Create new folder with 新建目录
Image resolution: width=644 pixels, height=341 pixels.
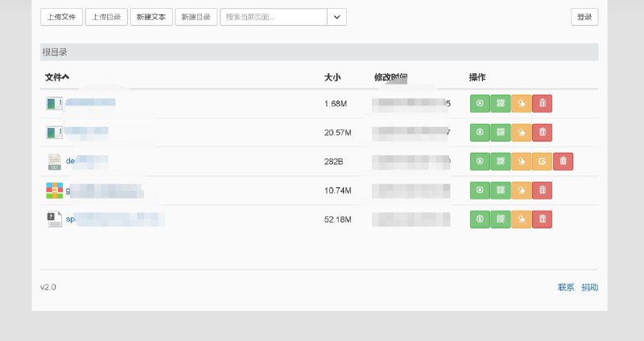(196, 17)
